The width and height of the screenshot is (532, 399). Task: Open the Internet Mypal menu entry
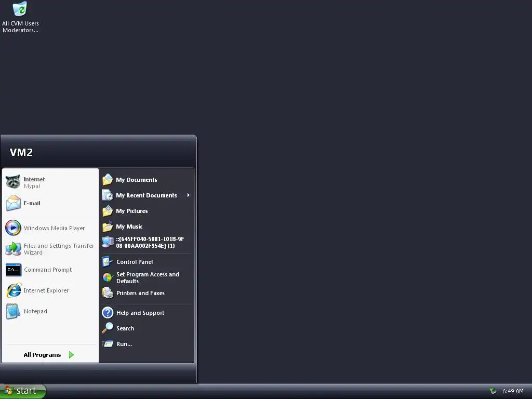click(x=50, y=182)
